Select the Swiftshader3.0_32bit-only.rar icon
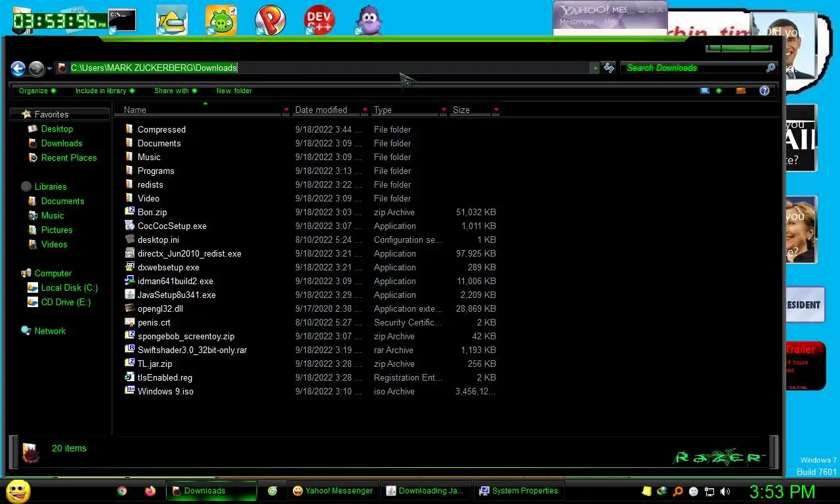This screenshot has height=504, width=840. [x=130, y=350]
